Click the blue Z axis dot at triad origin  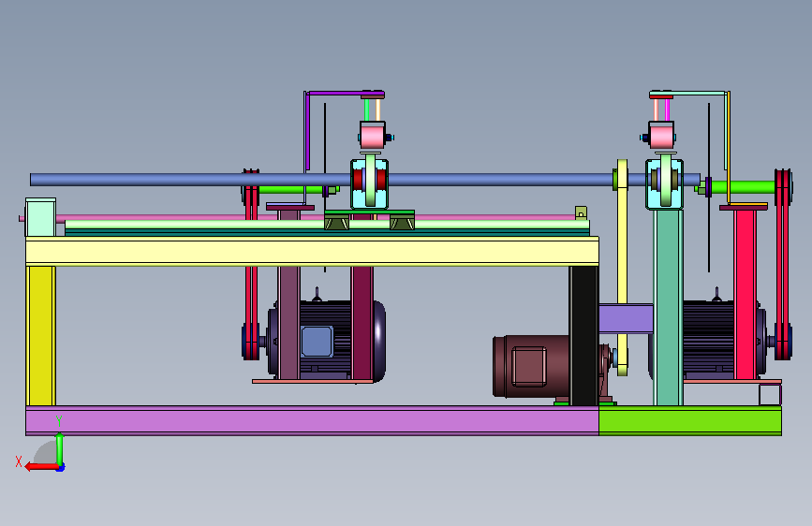(x=61, y=469)
